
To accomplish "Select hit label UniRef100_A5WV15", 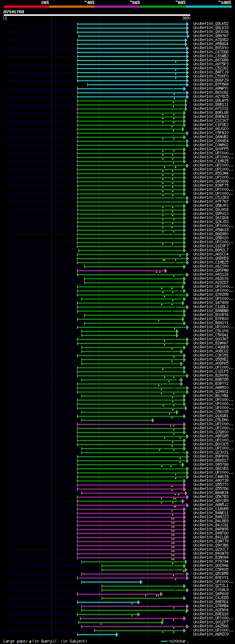I will 211,230.
